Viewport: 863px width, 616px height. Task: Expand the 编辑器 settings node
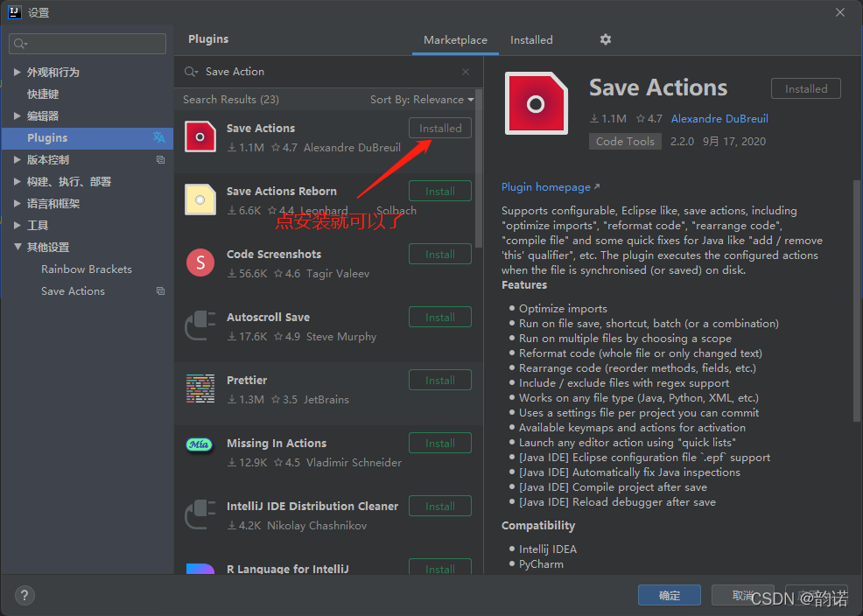tap(17, 116)
